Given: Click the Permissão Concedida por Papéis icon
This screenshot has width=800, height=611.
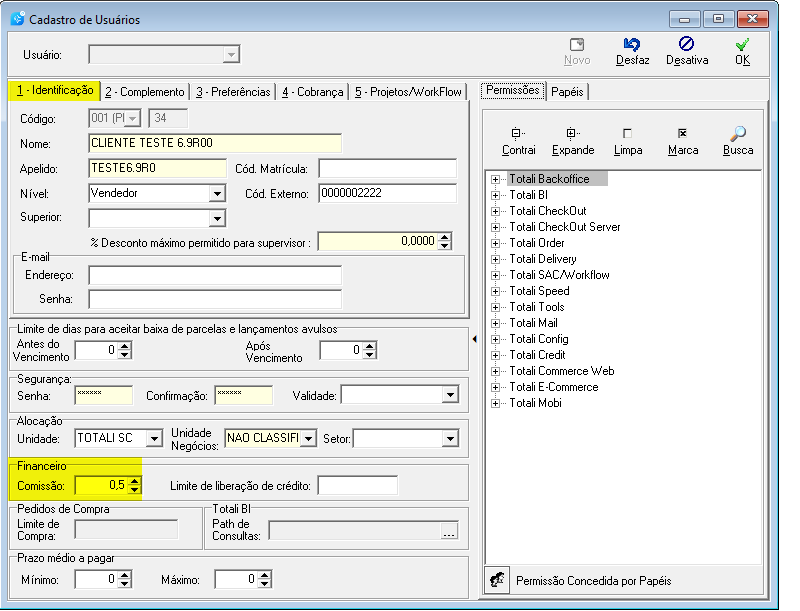Looking at the screenshot, I should pyautogui.click(x=497, y=580).
